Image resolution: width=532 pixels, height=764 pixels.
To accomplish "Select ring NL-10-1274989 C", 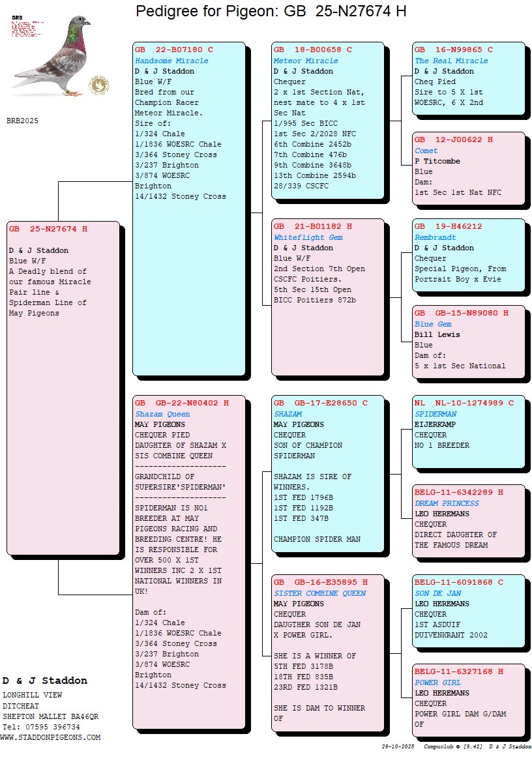I will 464,403.
